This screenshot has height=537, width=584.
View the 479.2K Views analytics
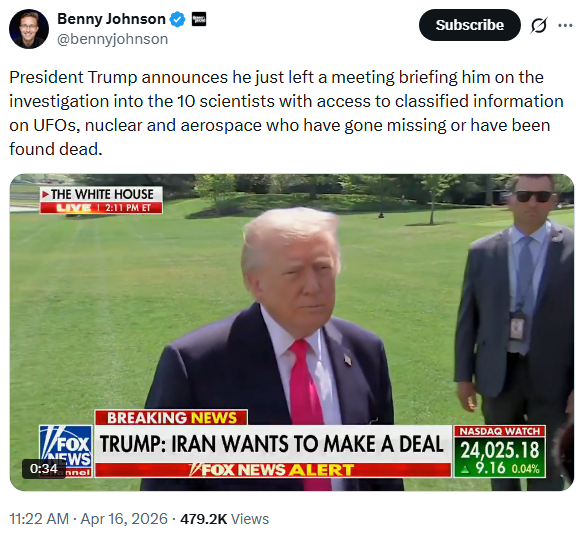coord(225,519)
